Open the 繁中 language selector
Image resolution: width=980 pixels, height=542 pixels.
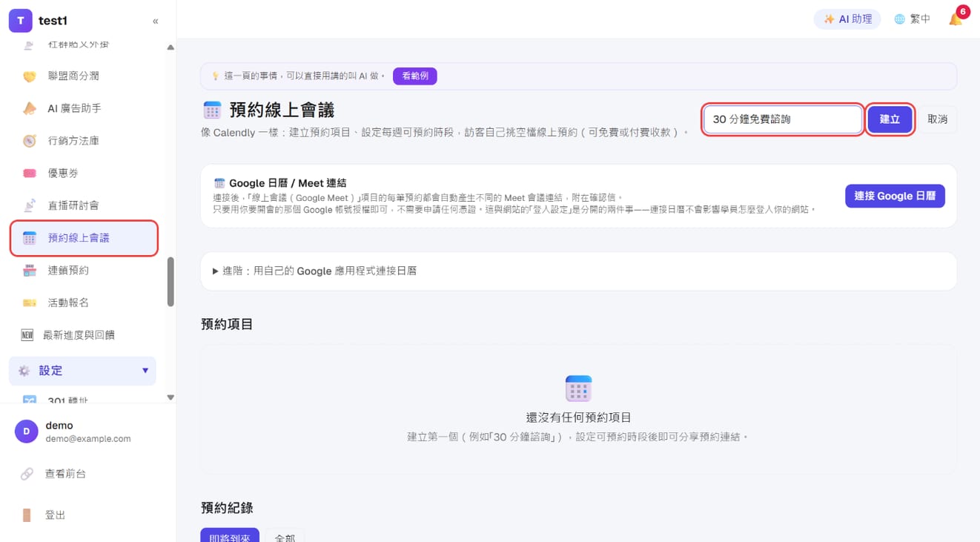912,19
